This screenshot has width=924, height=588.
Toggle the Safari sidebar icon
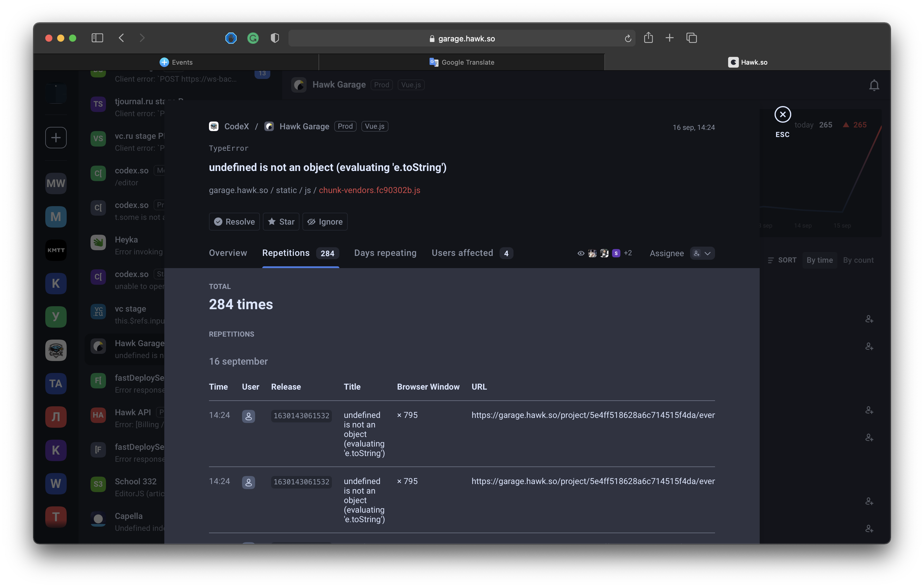[97, 38]
